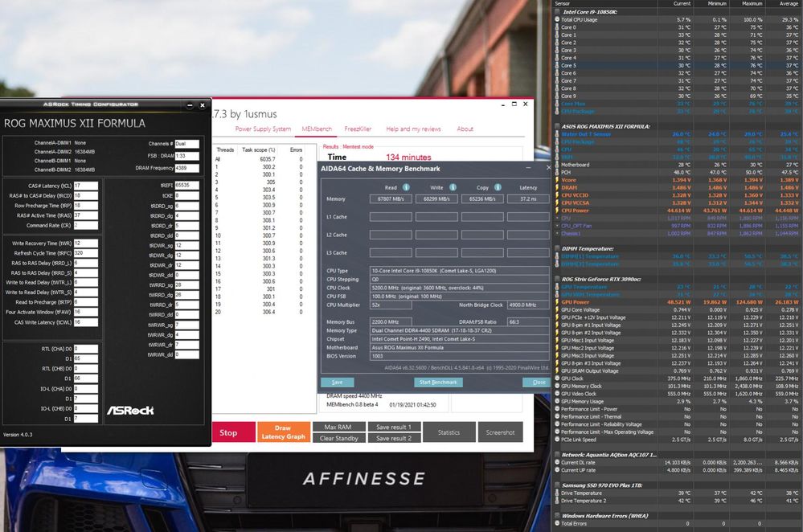Screen dimensions: 803x532
Task: Click the tREFI value field
Action: 187,185
